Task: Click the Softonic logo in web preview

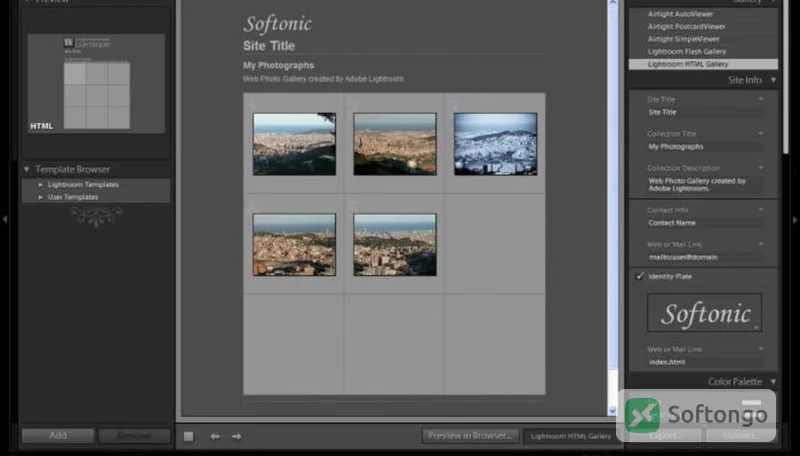Action: click(278, 24)
